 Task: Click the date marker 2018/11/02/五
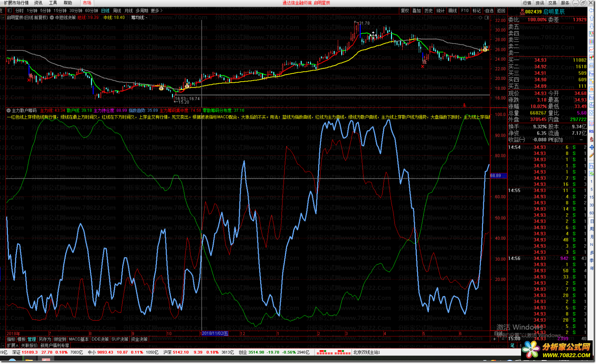pos(215,334)
